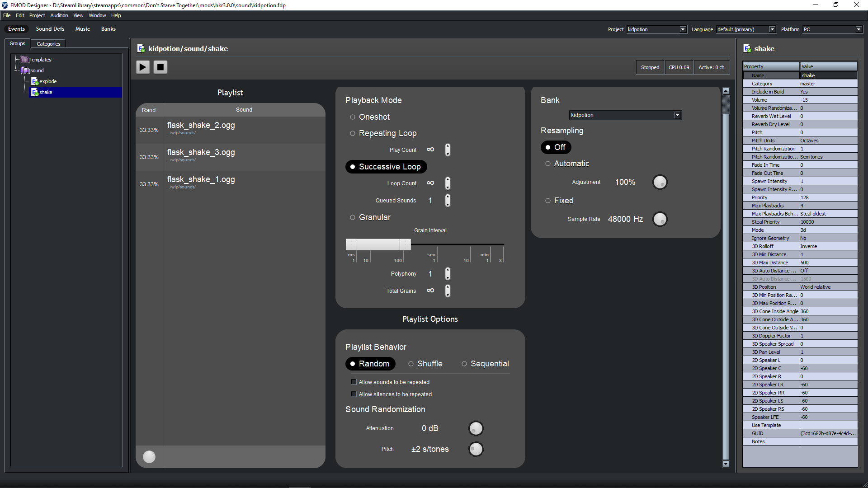This screenshot has width=868, height=488.
Task: Open the Bank kidpotion dropdown
Action: [677, 115]
